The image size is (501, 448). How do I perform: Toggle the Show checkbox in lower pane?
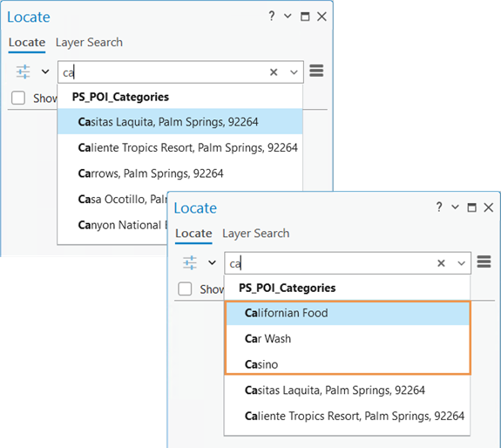click(185, 288)
